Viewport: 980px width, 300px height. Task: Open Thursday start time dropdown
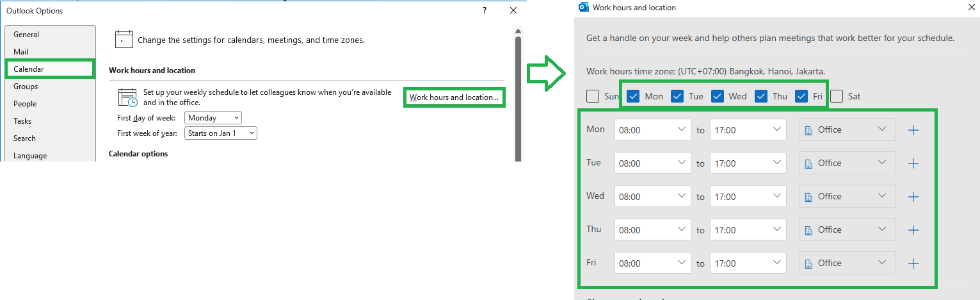pyautogui.click(x=652, y=229)
